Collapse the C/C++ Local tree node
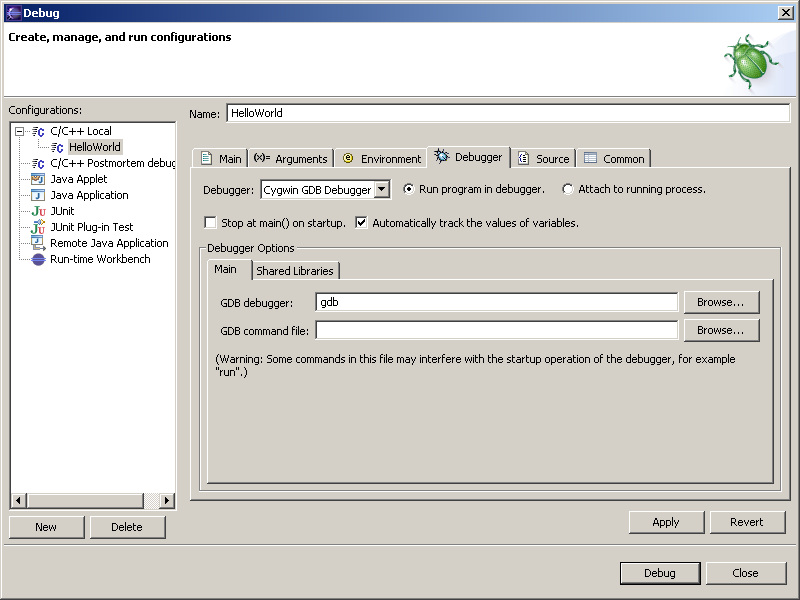The image size is (800, 600). coord(19,131)
